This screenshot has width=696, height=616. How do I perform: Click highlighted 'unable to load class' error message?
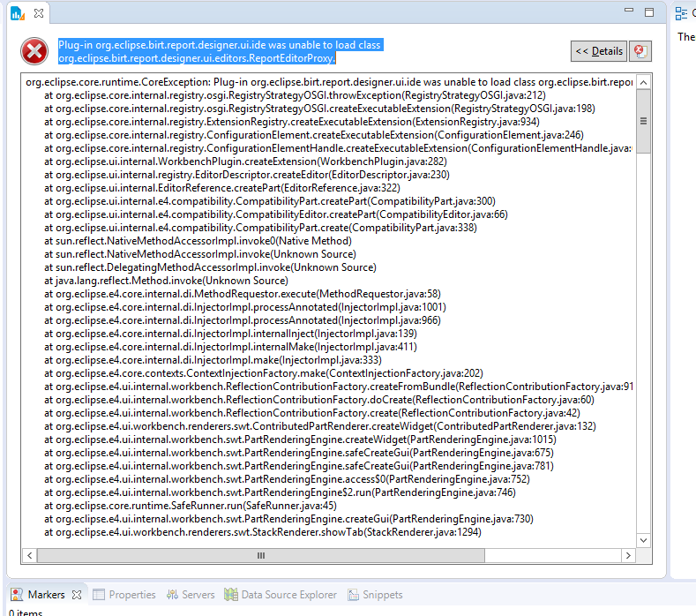pos(221,51)
